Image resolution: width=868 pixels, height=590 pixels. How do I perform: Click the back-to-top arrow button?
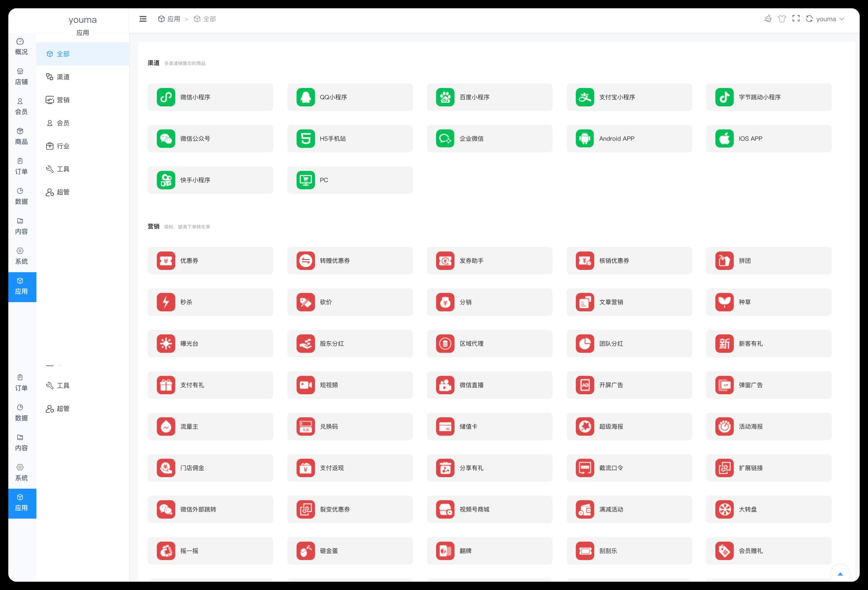coord(840,574)
